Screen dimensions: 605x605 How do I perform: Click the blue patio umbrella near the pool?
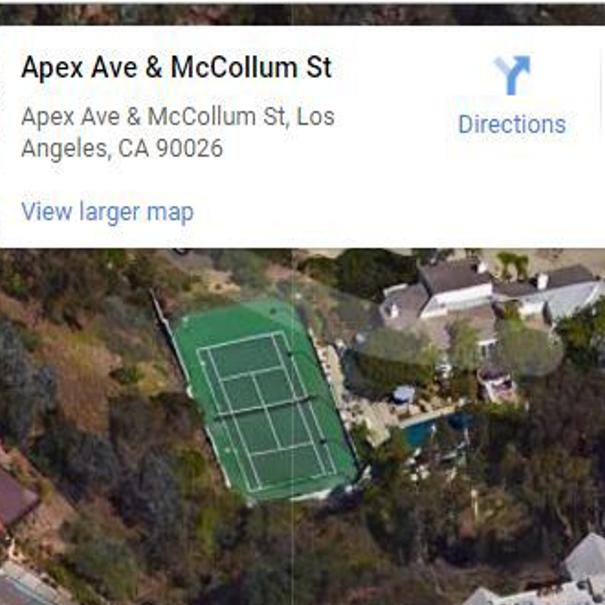(404, 394)
